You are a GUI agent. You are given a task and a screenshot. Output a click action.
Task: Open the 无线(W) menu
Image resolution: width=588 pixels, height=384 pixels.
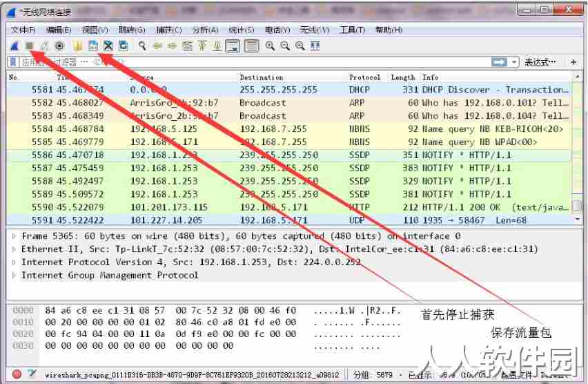(x=314, y=30)
